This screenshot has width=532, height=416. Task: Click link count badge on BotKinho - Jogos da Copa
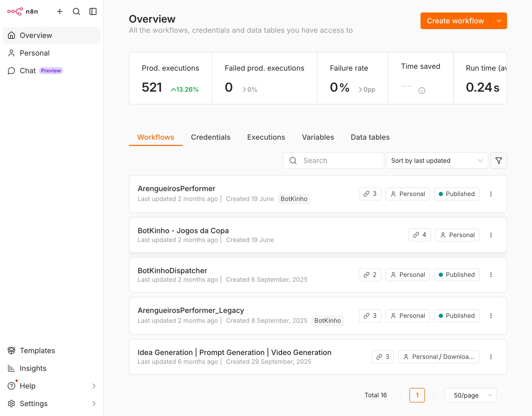(420, 235)
